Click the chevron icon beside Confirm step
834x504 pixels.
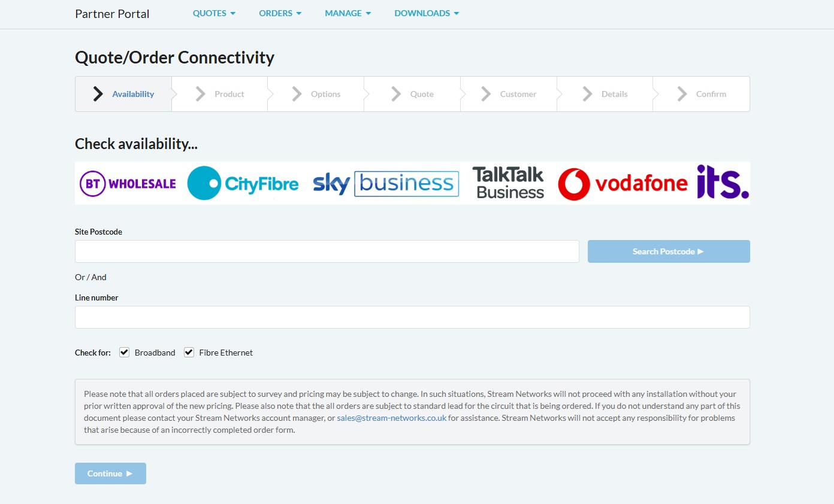682,94
